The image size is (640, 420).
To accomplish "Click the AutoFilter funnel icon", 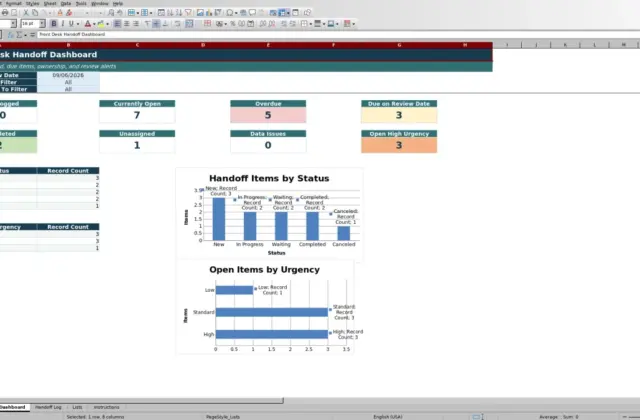I will (x=188, y=13).
